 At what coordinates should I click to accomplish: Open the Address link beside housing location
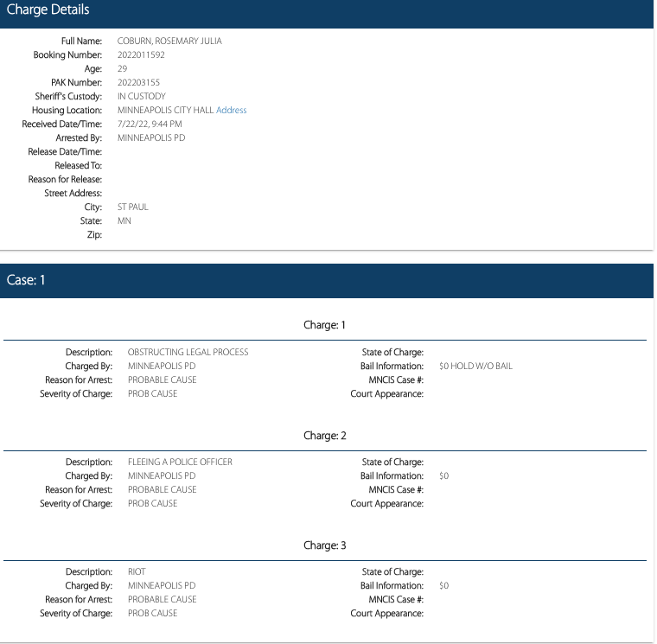[231, 110]
